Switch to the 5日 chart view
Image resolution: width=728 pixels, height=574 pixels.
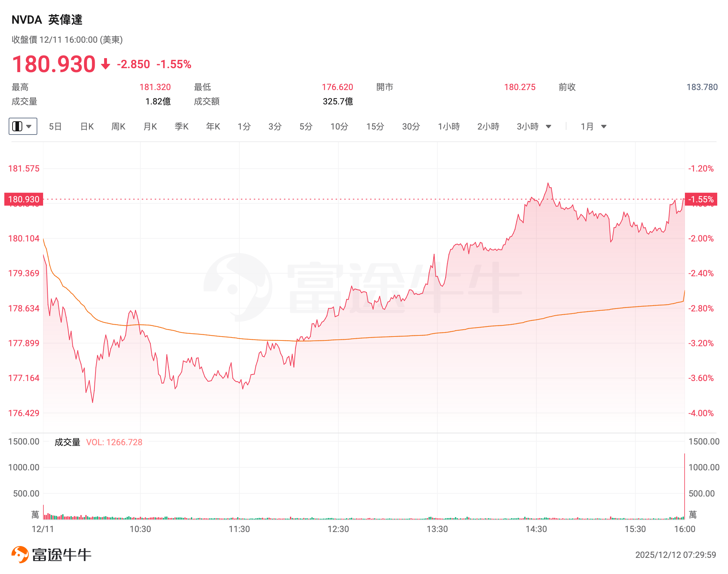55,127
